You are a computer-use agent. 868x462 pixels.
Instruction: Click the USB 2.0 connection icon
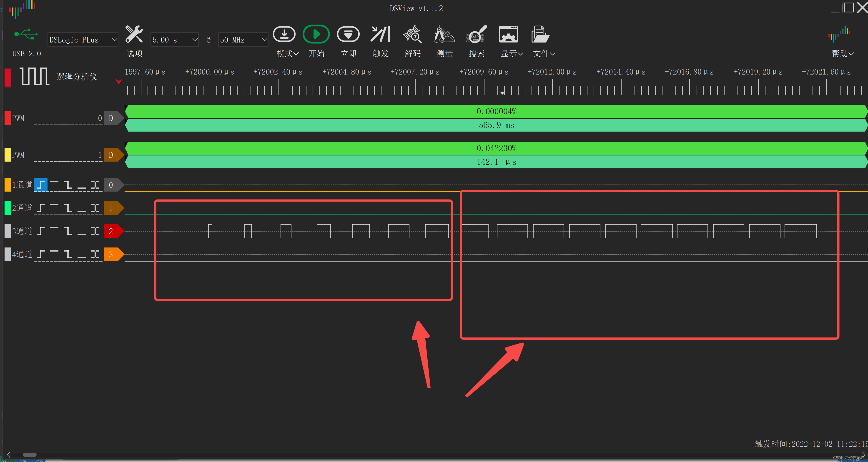coord(26,34)
